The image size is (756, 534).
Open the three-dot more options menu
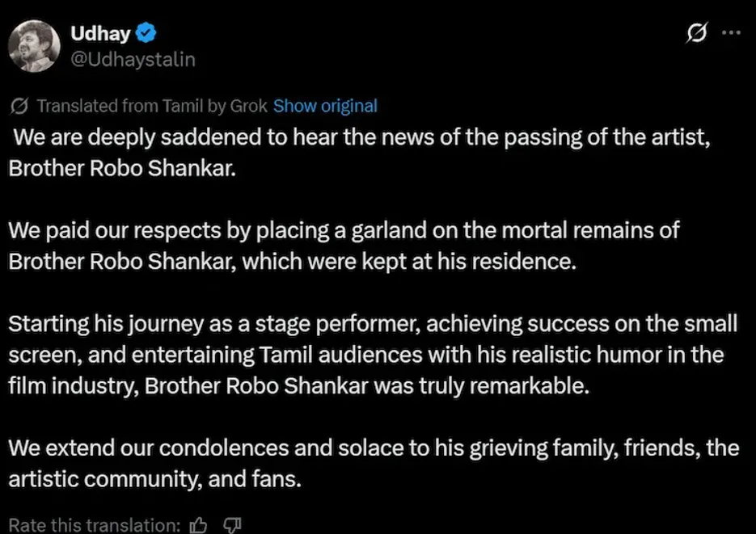730,33
